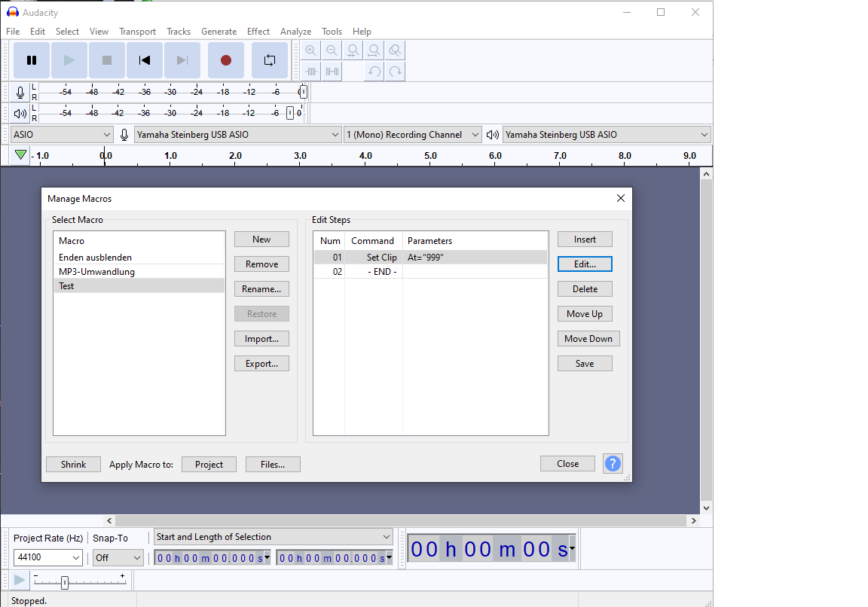Open the playback device dropdown

pos(607,135)
